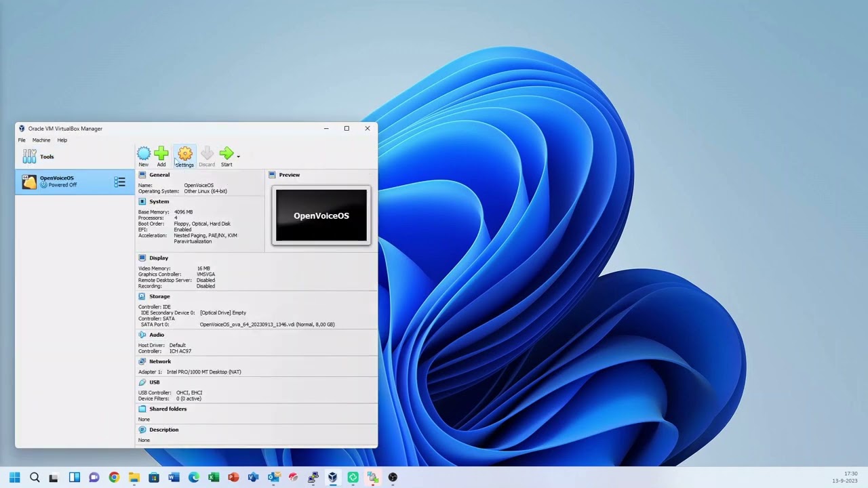The width and height of the screenshot is (868, 488).
Task: Click the General section header
Action: pyautogui.click(x=159, y=175)
